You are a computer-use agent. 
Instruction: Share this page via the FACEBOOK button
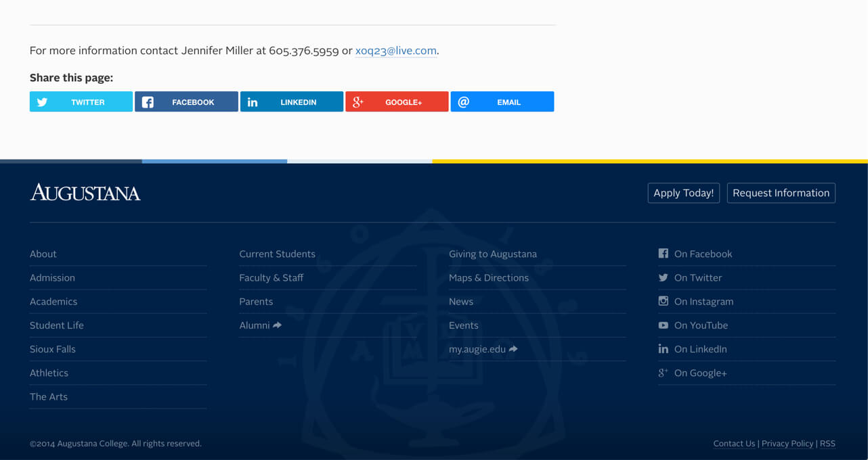coord(186,101)
